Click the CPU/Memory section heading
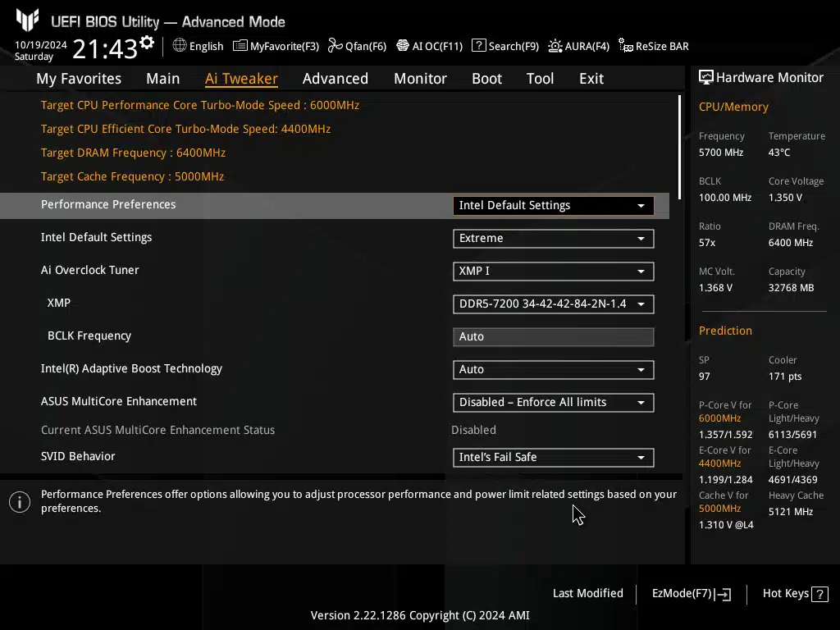The height and width of the screenshot is (630, 840). [x=733, y=107]
